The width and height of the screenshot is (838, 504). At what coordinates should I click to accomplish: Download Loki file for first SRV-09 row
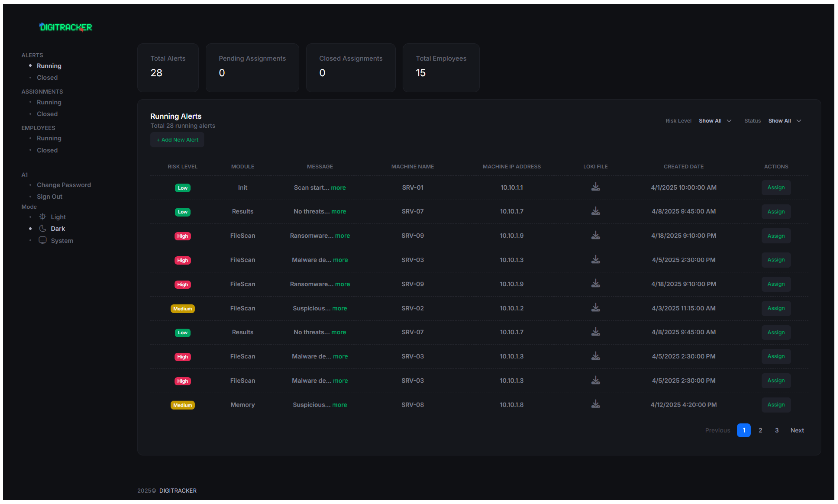[x=595, y=235]
